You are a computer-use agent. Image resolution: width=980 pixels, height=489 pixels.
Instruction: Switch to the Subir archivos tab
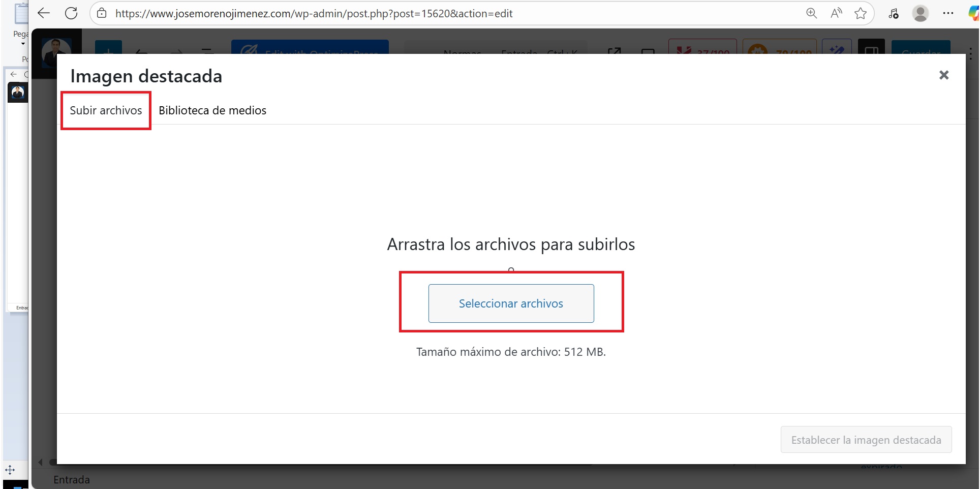[x=106, y=110]
